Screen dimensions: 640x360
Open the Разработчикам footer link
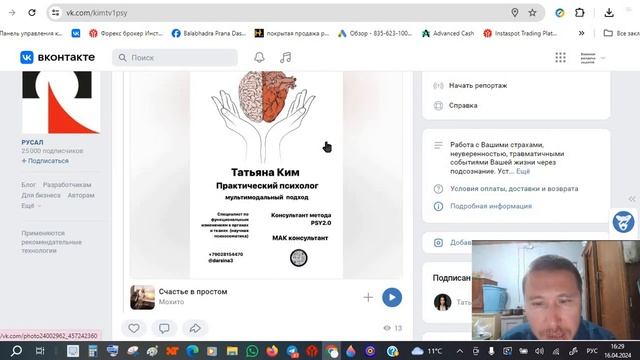click(67, 185)
